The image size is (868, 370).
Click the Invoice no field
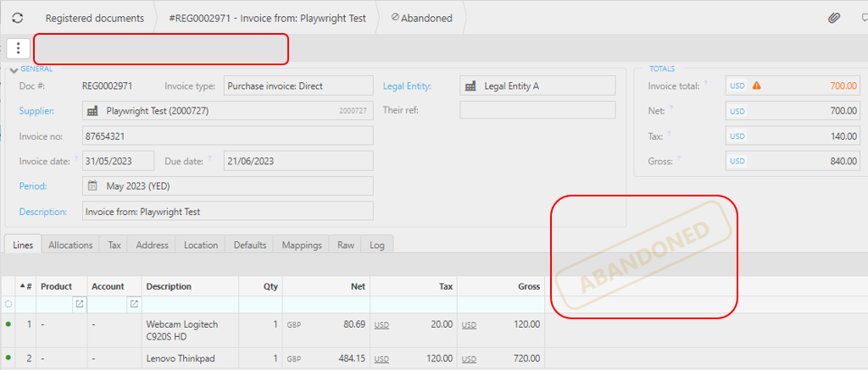[x=227, y=135]
